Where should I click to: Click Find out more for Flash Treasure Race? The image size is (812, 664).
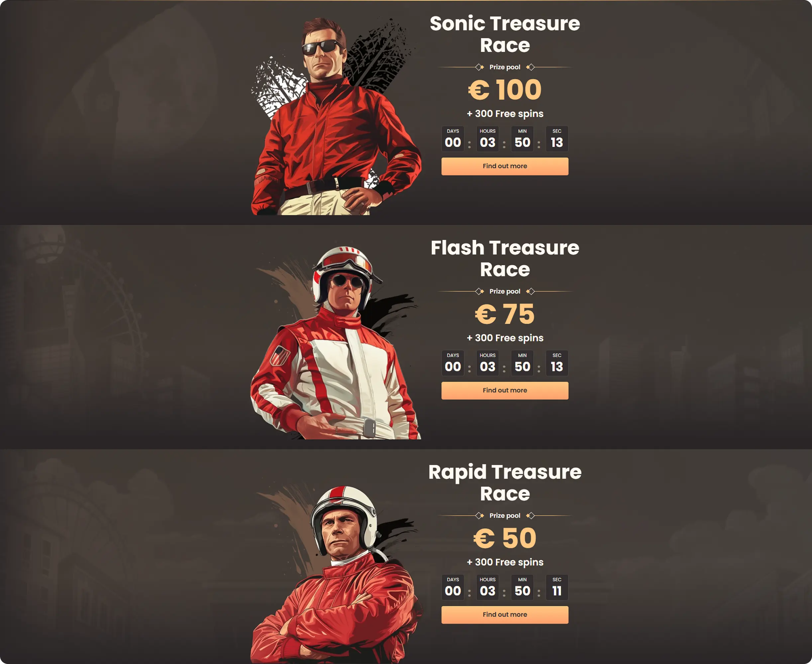[505, 390]
